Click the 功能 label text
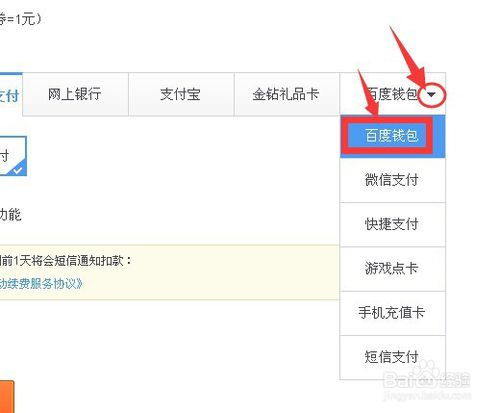500x413 pixels. [11, 215]
